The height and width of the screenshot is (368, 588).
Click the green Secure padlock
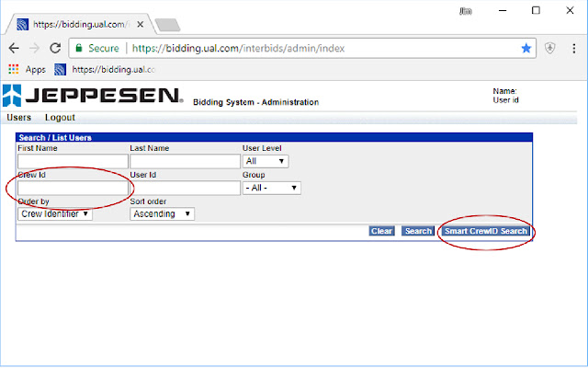coord(79,48)
